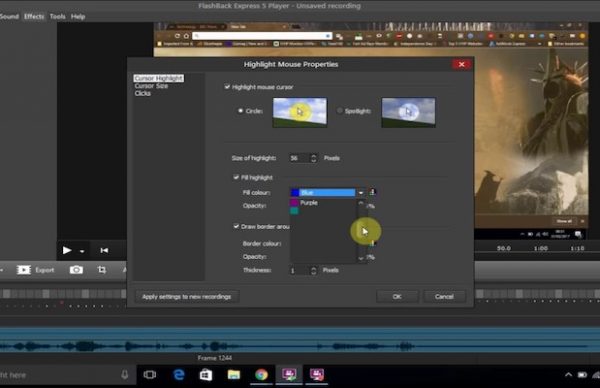Open the Effects menu
Screen dimensions: 600x388
pos(34,16)
